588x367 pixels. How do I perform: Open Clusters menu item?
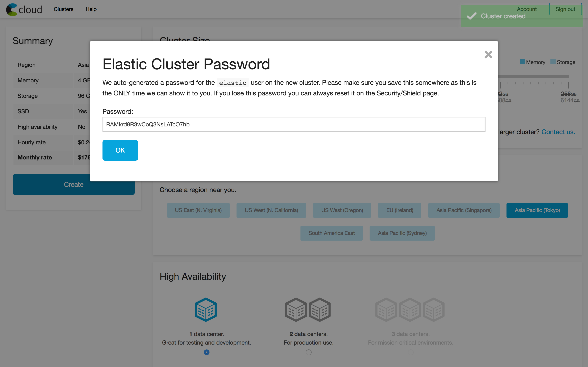coord(64,9)
